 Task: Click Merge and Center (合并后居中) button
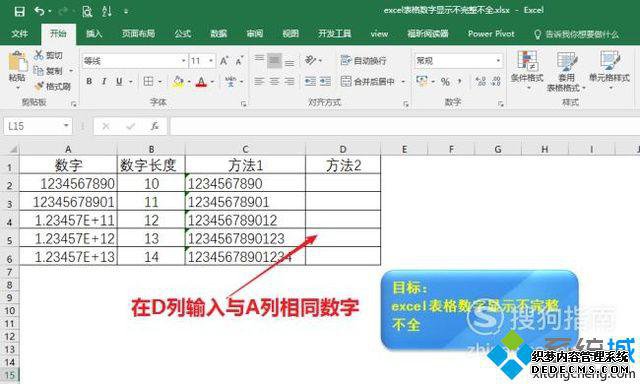368,82
